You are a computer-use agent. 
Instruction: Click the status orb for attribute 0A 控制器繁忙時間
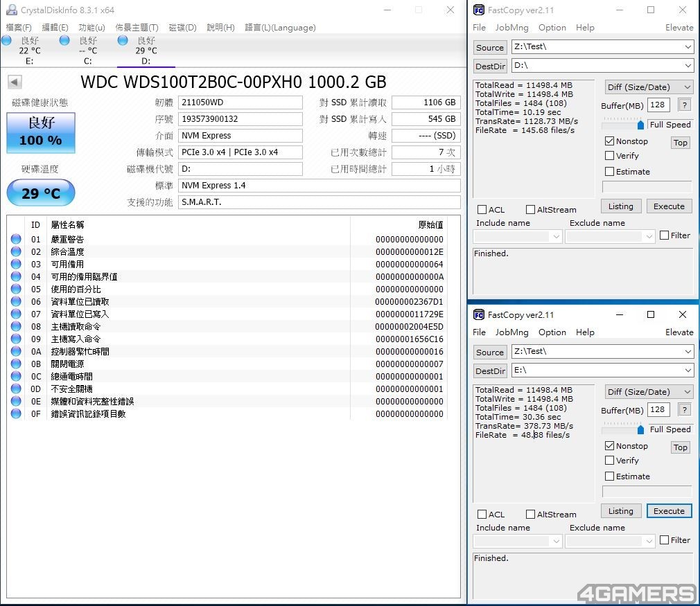click(16, 351)
